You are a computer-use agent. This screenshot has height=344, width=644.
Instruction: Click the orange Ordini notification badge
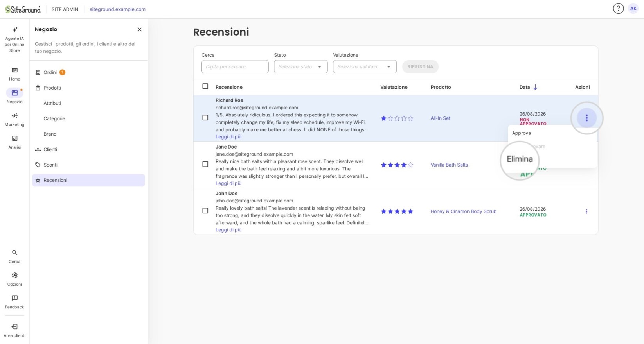62,72
